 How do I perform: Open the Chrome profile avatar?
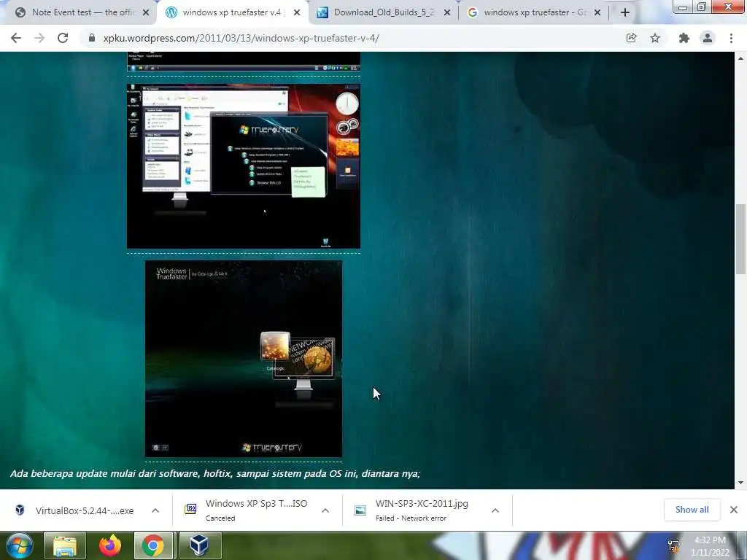[708, 38]
